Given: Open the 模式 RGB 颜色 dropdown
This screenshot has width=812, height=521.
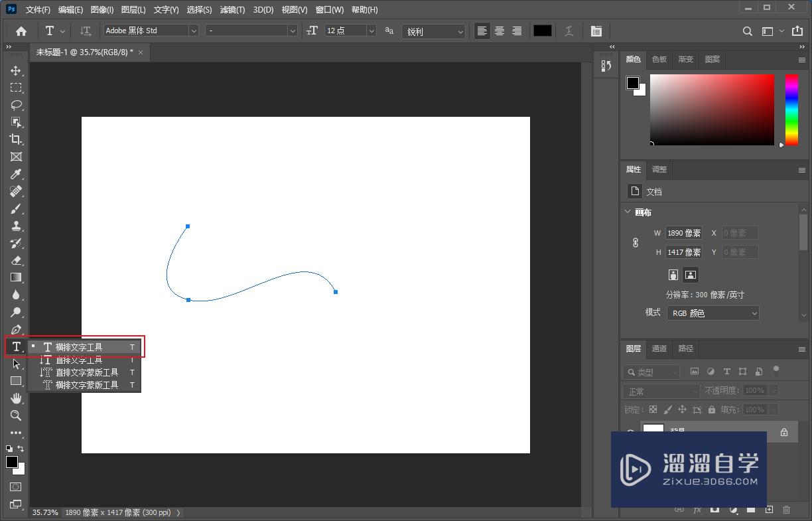Looking at the screenshot, I should tap(713, 313).
